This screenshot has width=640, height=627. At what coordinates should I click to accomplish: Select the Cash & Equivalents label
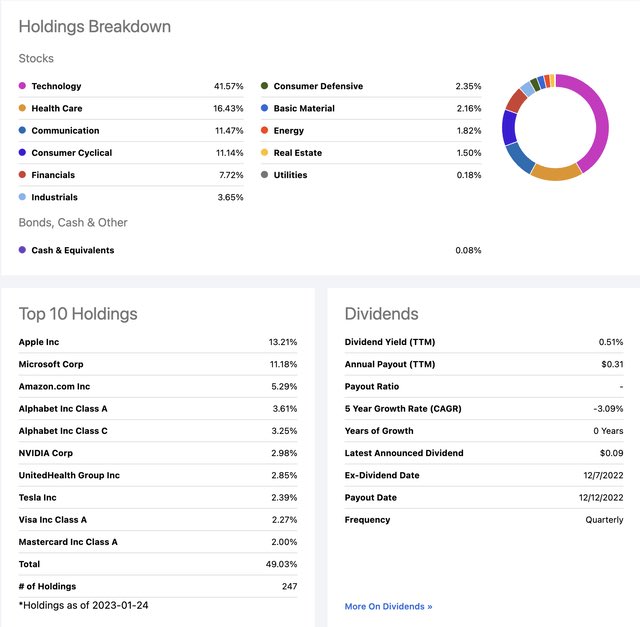[73, 250]
